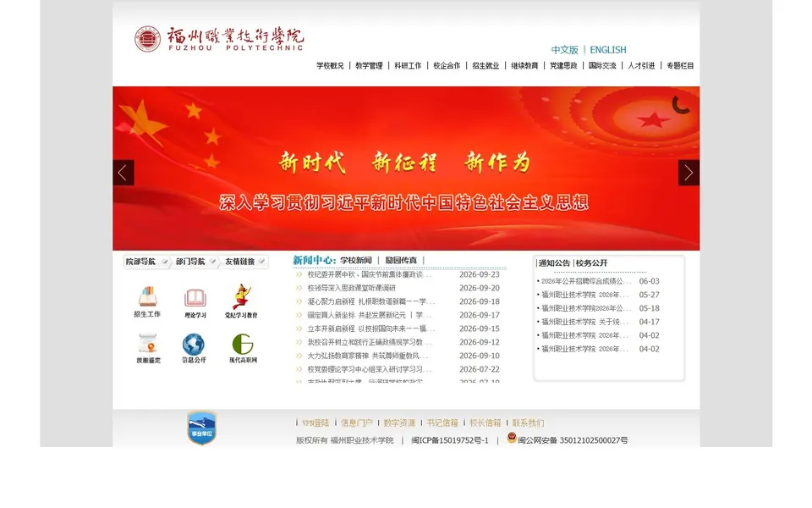Image resolution: width=812 pixels, height=508 pixels.
Task: Click the VPN登陆 footer link
Action: click(315, 423)
